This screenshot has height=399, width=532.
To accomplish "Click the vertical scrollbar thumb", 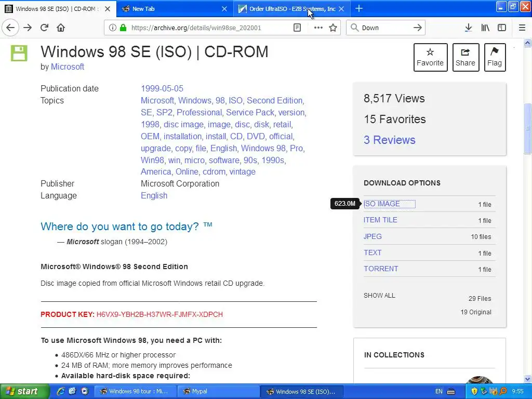I will coord(528,128).
